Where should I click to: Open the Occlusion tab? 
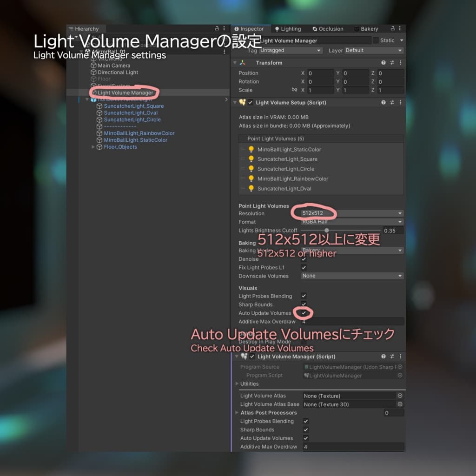tap(328, 29)
